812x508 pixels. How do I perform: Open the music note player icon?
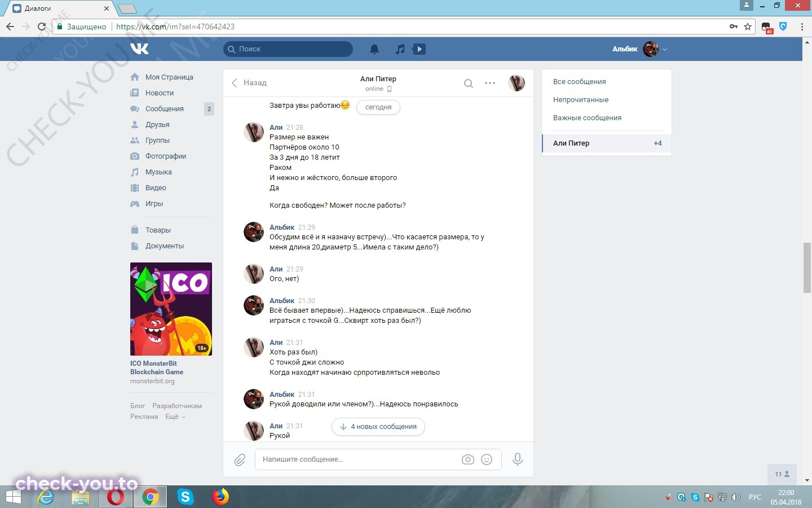[x=400, y=49]
